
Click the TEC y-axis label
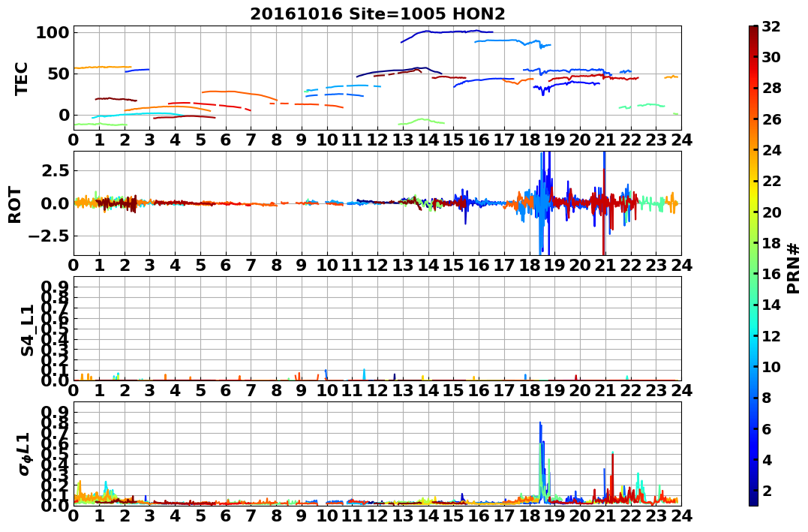(x=20, y=79)
